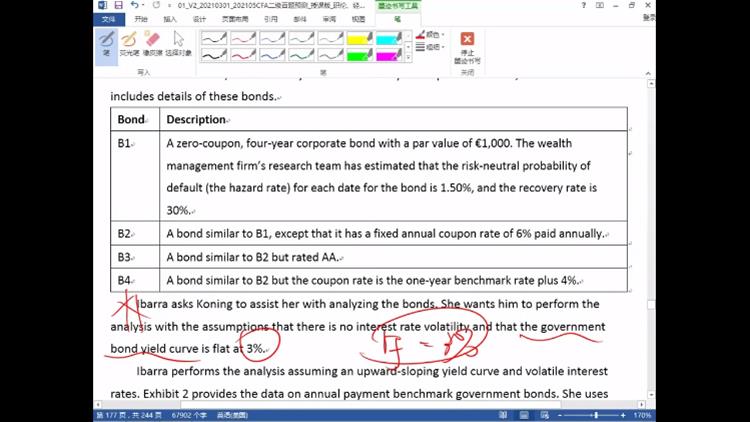Click the Undo arrow icon
This screenshot has height=422, width=750.
click(134, 5)
